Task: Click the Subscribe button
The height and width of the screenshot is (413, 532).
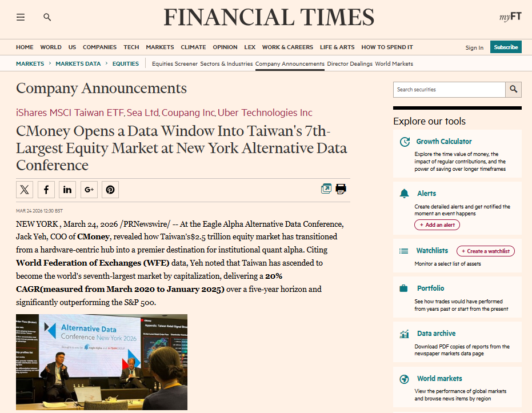Action: click(x=506, y=47)
